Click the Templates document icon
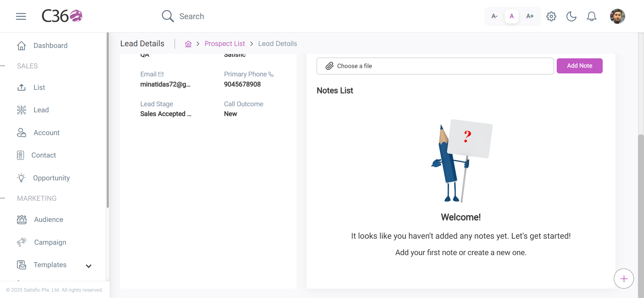Viewport: 644px width, 298px height. (21, 265)
